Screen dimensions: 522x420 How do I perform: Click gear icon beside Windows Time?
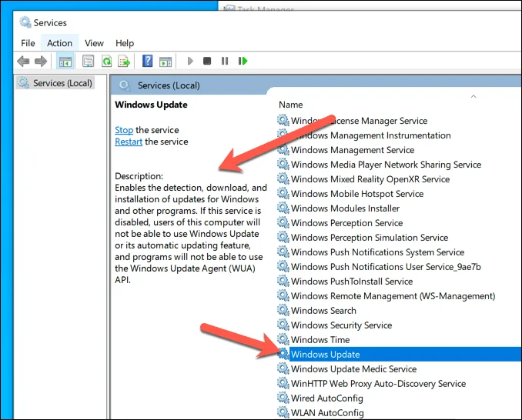pos(283,339)
